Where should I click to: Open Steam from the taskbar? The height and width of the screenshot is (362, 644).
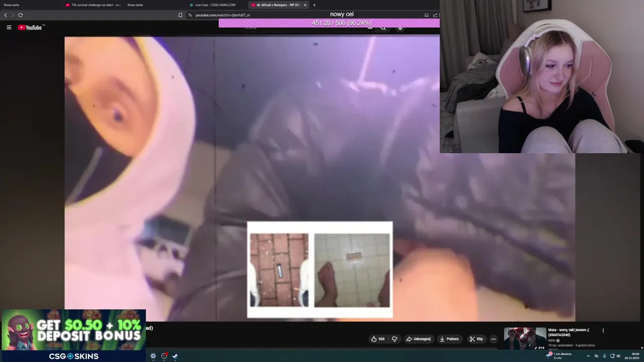pyautogui.click(x=175, y=356)
